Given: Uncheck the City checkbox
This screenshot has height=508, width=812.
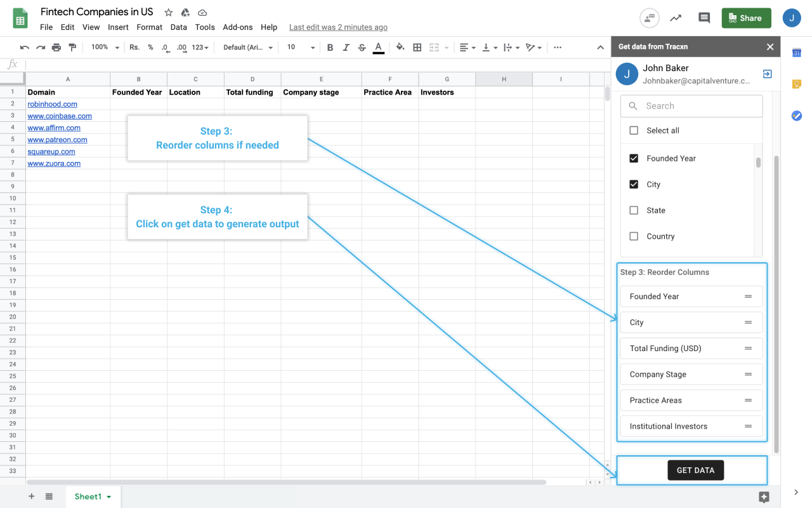Looking at the screenshot, I should (x=634, y=185).
